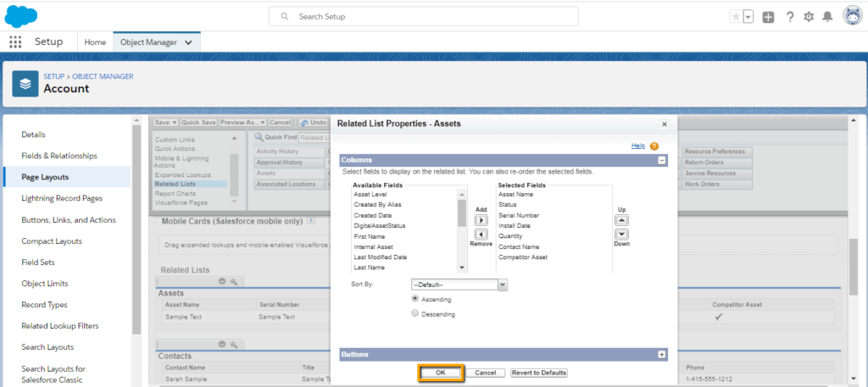Click the Add arrow button

click(481, 220)
